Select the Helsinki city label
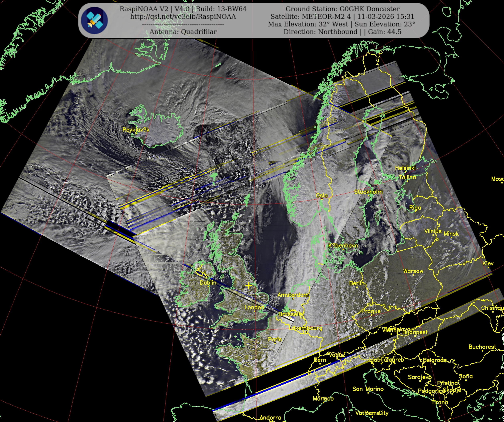504x422 pixels. 405,168
